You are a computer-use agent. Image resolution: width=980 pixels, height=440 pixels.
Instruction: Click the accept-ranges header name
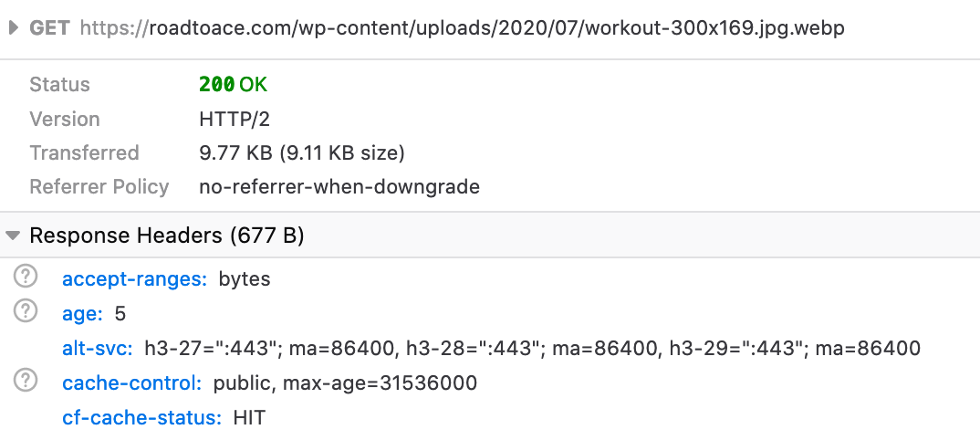134,278
